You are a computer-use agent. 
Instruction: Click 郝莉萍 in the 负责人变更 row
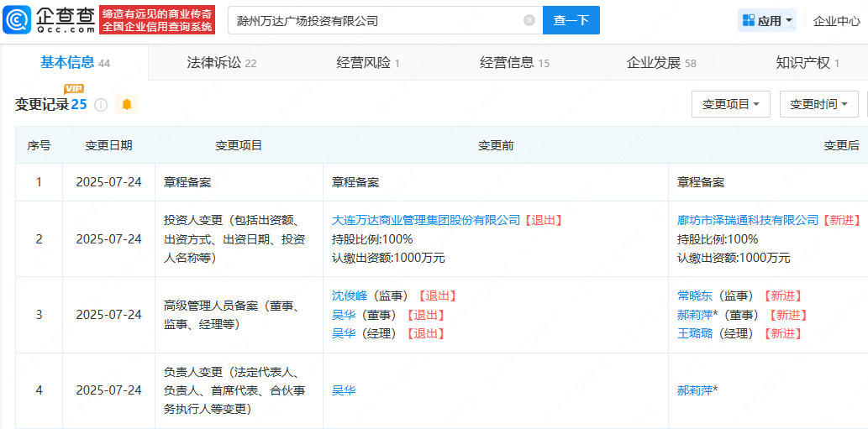click(x=697, y=390)
